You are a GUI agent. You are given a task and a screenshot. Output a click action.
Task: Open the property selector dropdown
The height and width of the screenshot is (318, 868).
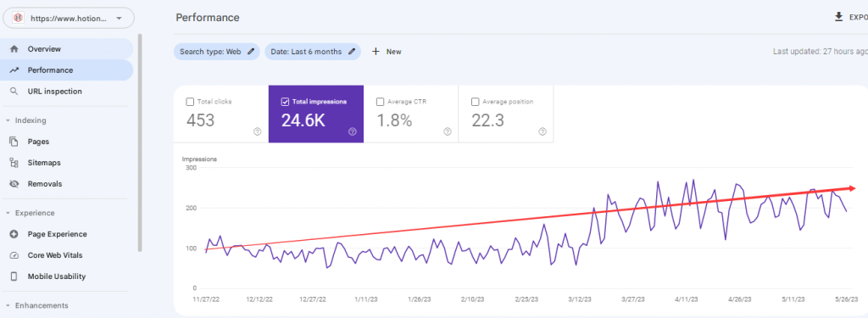[69, 19]
